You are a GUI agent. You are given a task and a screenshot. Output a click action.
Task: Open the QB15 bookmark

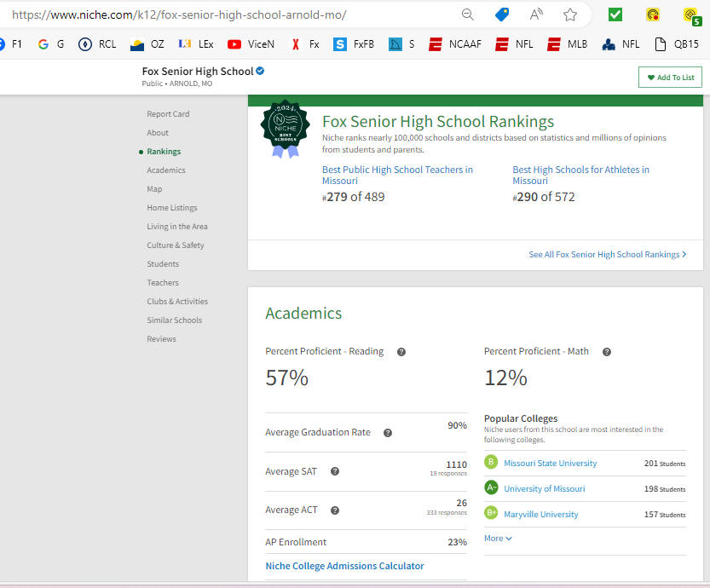[x=677, y=44]
